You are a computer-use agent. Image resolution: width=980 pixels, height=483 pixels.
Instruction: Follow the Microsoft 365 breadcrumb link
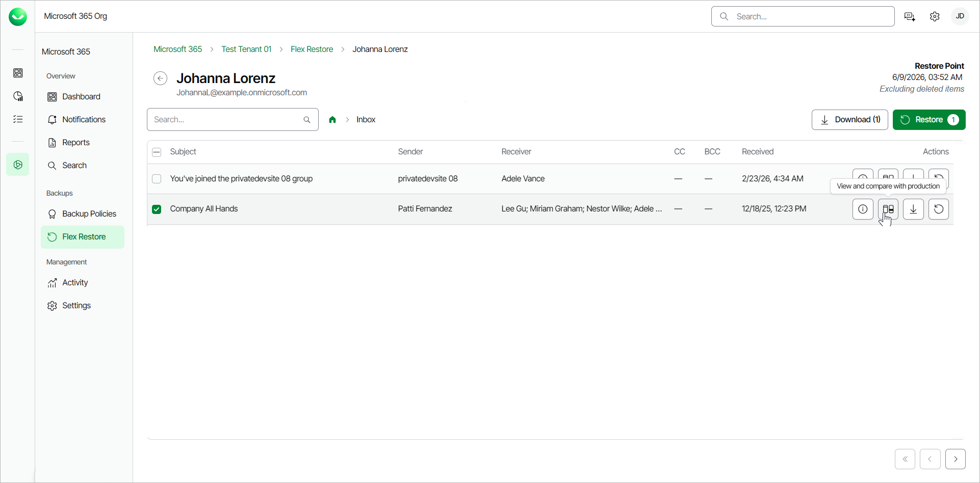(178, 49)
